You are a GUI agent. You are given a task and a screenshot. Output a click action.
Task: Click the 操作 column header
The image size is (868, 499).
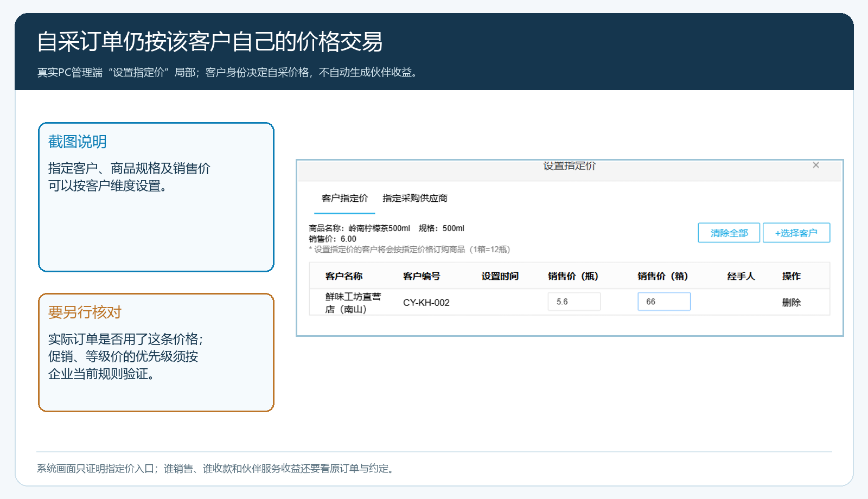pyautogui.click(x=791, y=276)
